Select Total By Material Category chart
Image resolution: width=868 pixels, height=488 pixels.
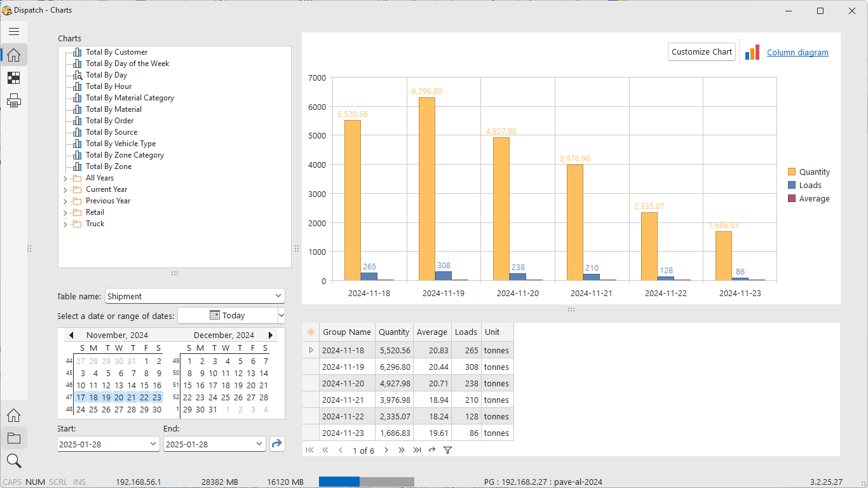coord(130,98)
